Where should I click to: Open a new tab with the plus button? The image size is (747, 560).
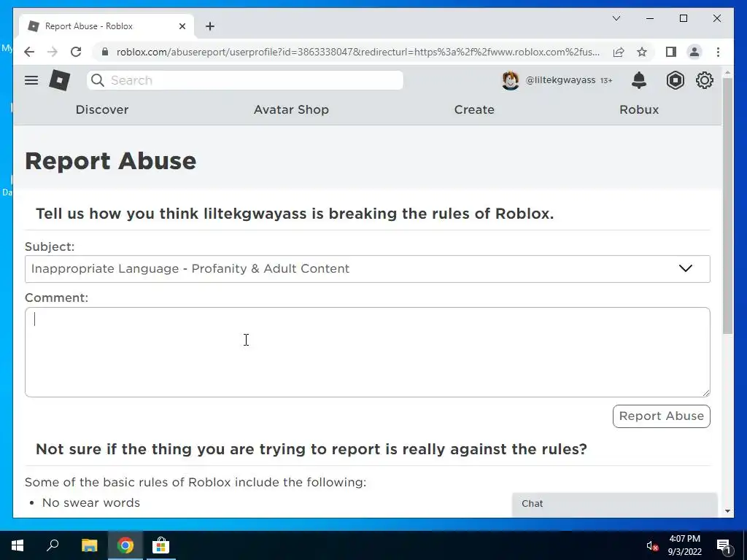coord(210,26)
